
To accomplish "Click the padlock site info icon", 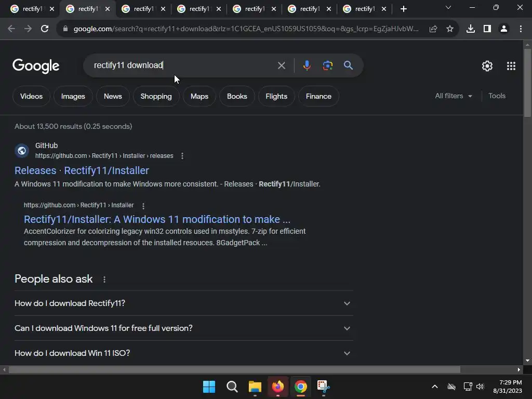I will pyautogui.click(x=65, y=29).
